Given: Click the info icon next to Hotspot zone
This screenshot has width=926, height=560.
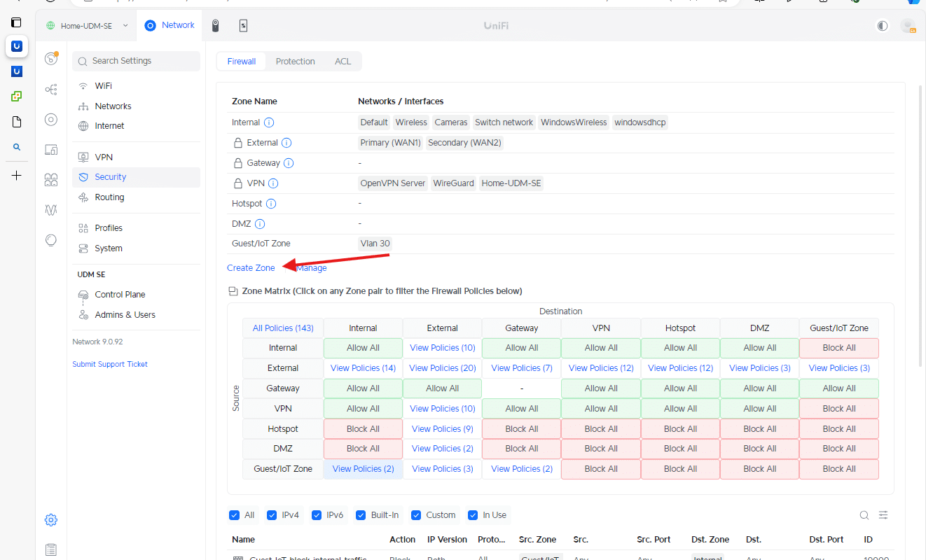Looking at the screenshot, I should (x=271, y=204).
